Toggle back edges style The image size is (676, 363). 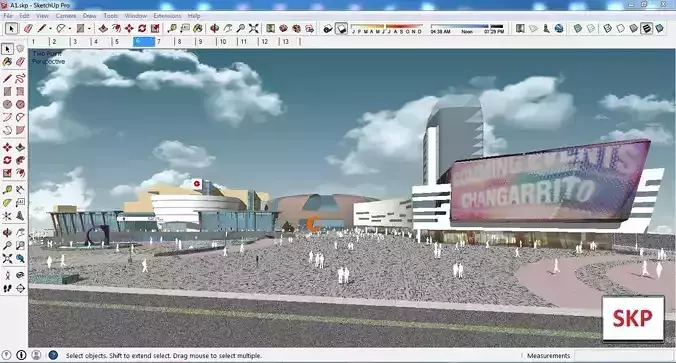[x=591, y=28]
